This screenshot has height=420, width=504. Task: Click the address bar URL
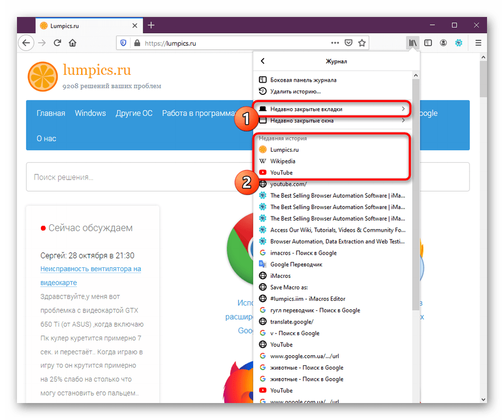(x=170, y=43)
